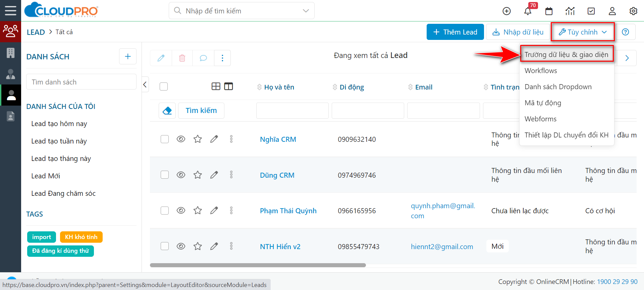Viewport: 644px width, 290px height.
Task: Open NTH Hiển v2 lead link
Action: coord(280,247)
